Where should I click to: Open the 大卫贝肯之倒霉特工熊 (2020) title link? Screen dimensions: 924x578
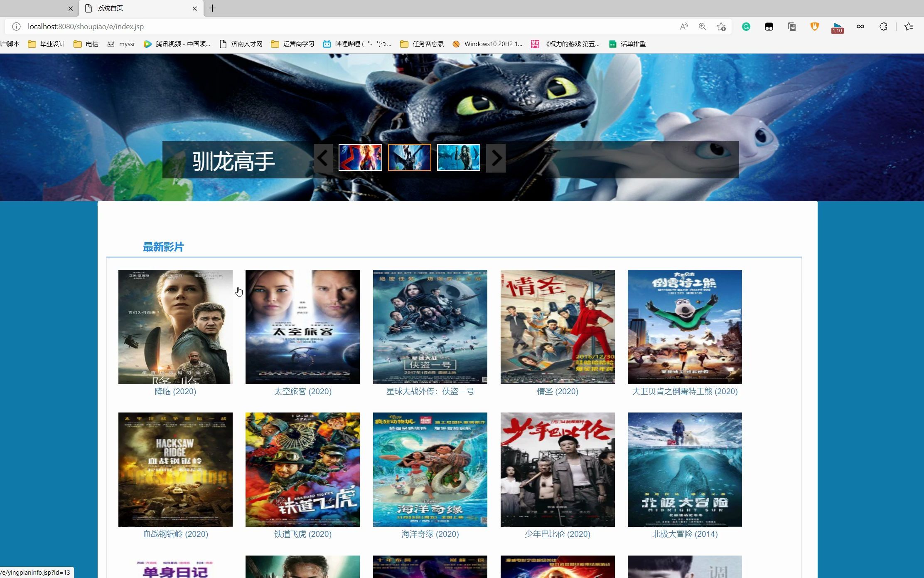[x=685, y=391]
